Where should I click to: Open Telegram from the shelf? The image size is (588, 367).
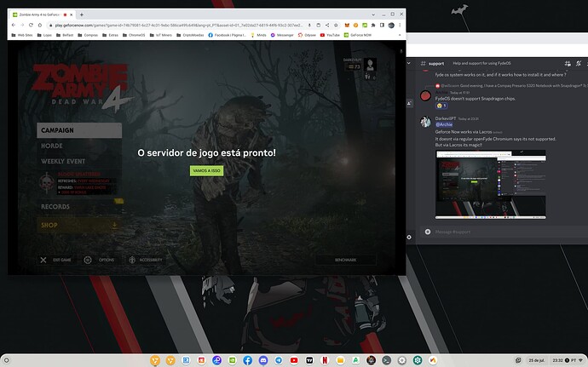pos(279,360)
